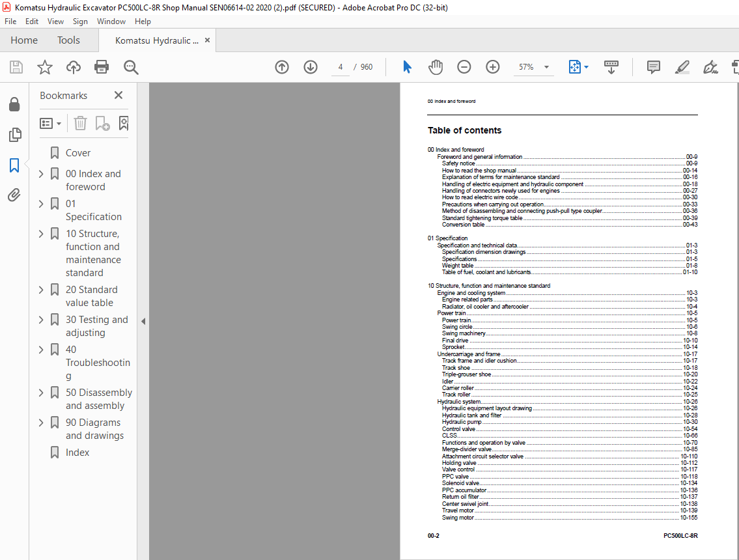This screenshot has width=739, height=560.
Task: Open the Index bookmark
Action: (77, 453)
